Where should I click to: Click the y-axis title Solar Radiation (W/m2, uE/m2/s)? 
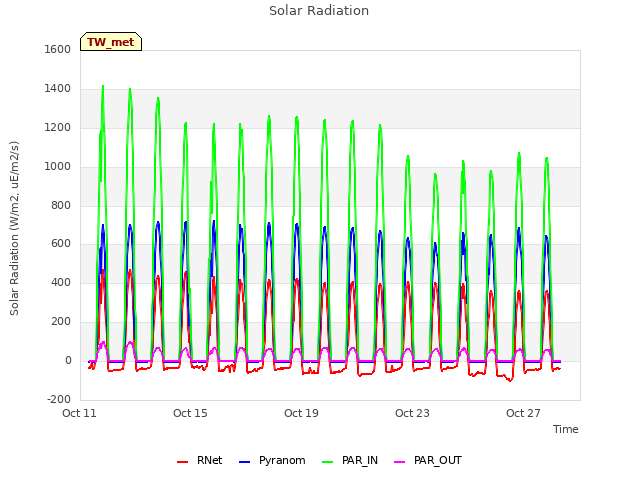pyautogui.click(x=14, y=228)
